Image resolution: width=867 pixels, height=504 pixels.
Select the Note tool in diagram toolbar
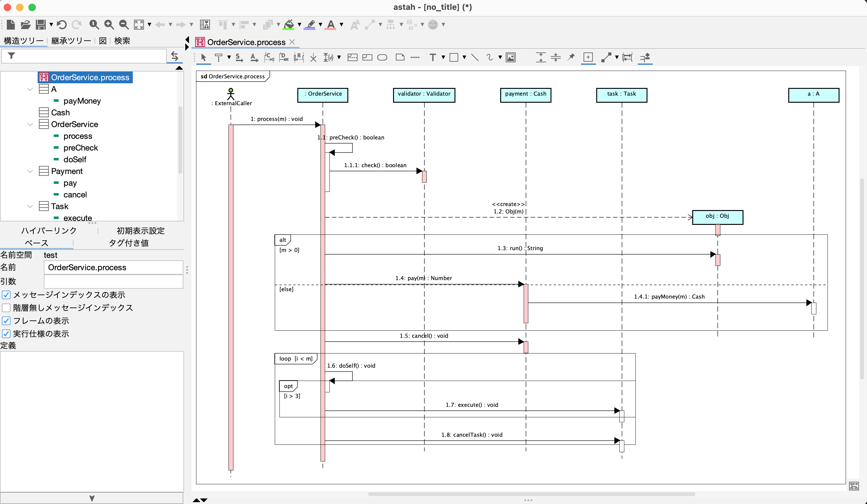click(400, 57)
